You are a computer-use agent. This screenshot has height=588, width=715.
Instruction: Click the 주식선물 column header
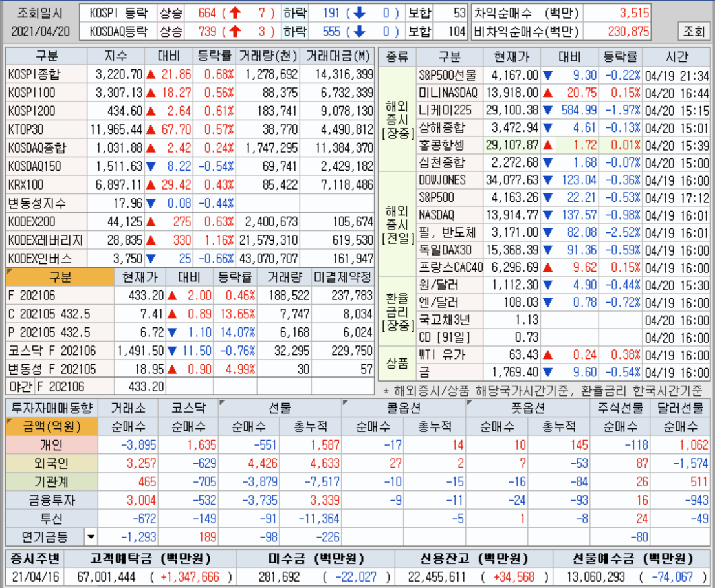point(620,408)
